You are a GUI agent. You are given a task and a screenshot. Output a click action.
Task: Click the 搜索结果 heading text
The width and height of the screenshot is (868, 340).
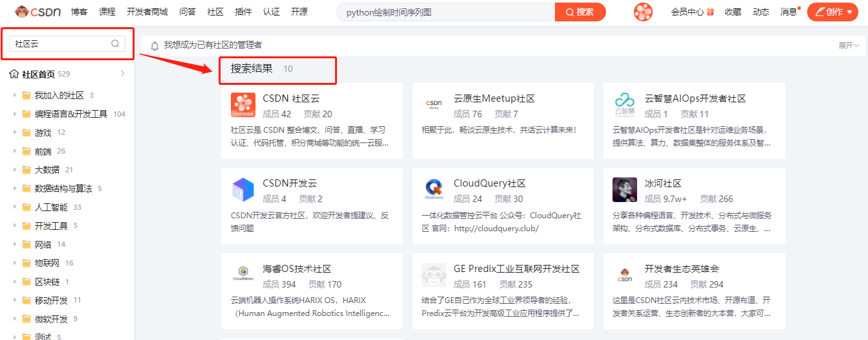coord(252,69)
